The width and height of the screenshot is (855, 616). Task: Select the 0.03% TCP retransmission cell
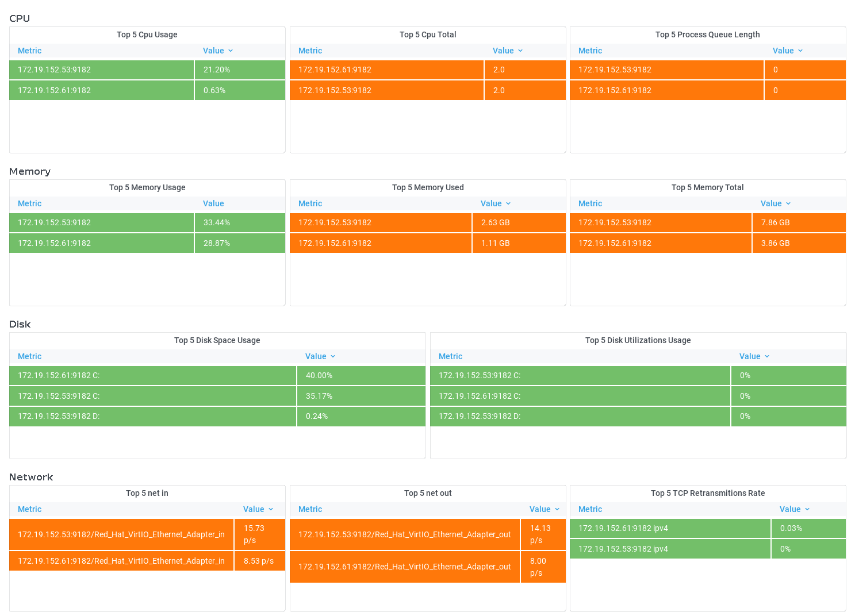coord(809,528)
